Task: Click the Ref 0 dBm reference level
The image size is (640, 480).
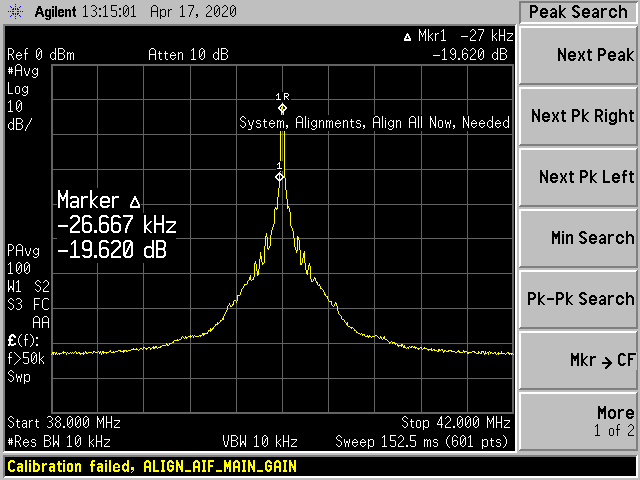Action: (x=41, y=54)
